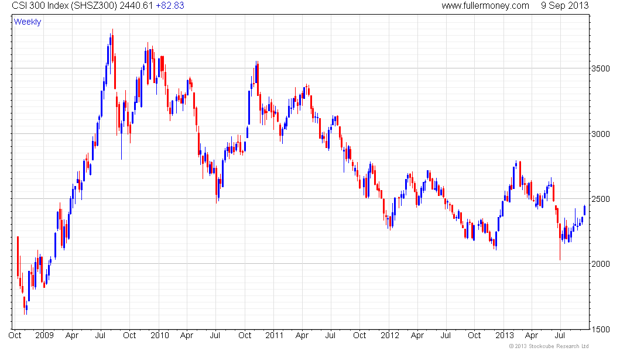Click the 3000 price axis label
Viewport: 644px width, 351px height.
click(x=601, y=134)
